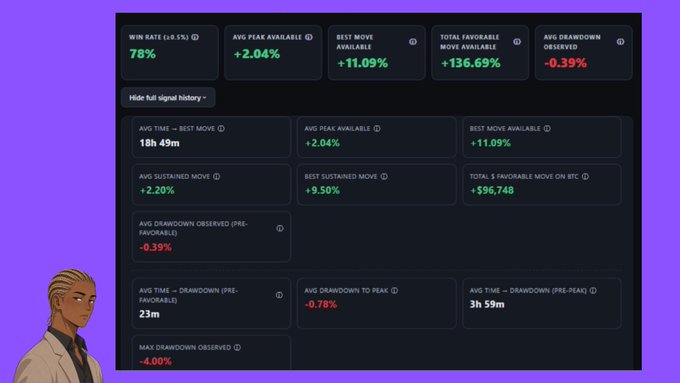Show info for Avg Sustained Move
680x383 pixels.
tap(216, 177)
